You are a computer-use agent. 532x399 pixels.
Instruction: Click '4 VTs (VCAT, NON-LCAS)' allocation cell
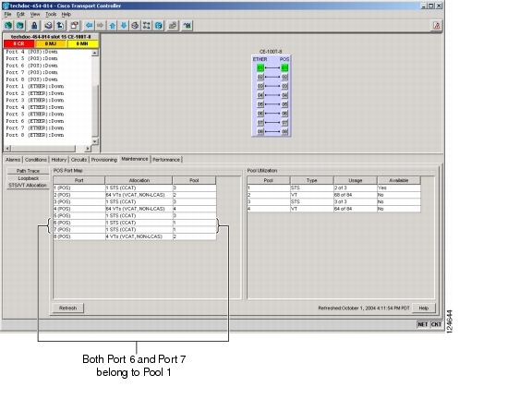[139, 236]
